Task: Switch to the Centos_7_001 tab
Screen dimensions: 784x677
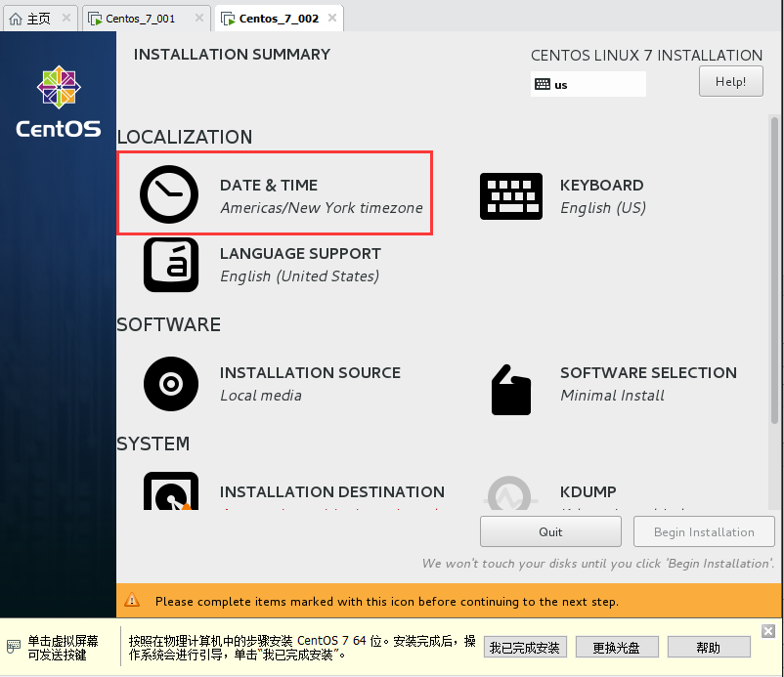Action: pos(146,19)
